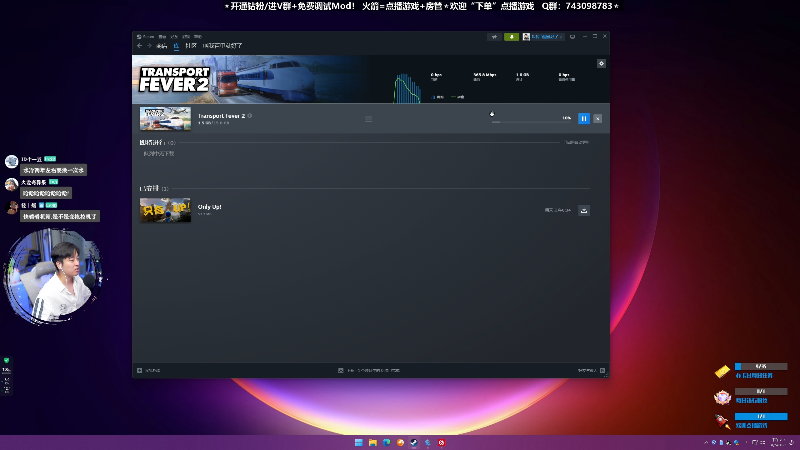Open the 好友 (Friends) menu

coord(174,37)
